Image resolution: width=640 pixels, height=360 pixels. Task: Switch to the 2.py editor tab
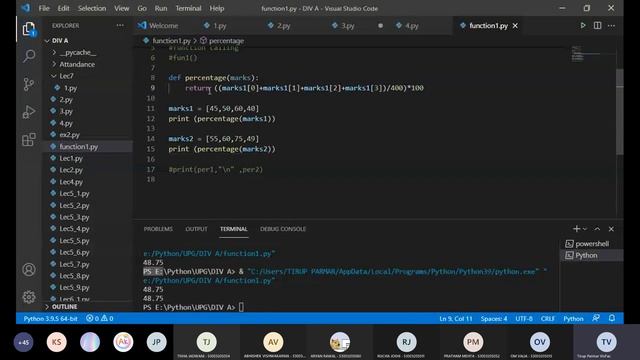click(284, 25)
